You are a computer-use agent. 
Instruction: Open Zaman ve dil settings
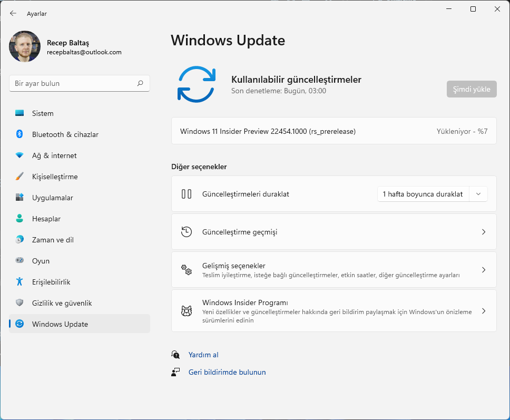click(x=80, y=240)
